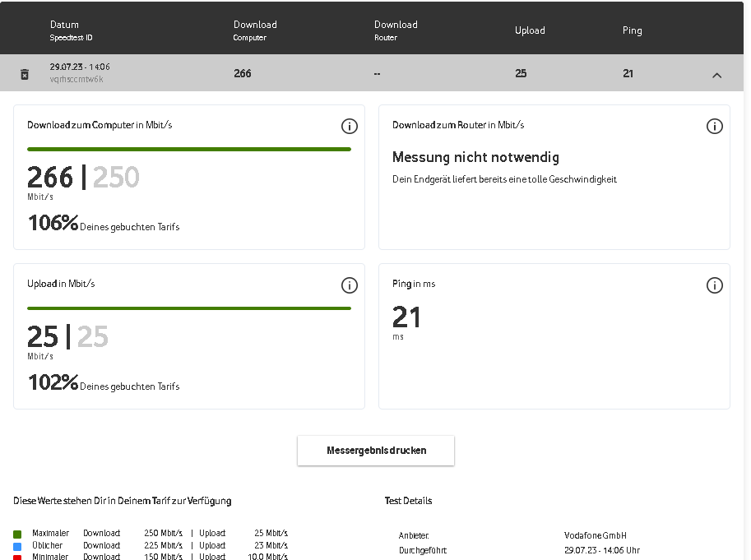Delete the 29.07.23 speedtest entry
Image resolution: width=751 pixels, height=560 pixels.
pos(25,74)
